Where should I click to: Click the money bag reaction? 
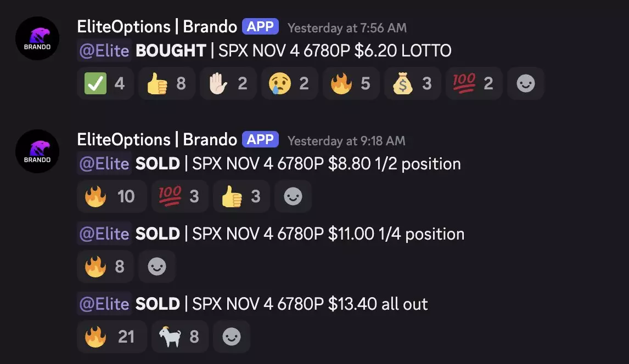[412, 83]
